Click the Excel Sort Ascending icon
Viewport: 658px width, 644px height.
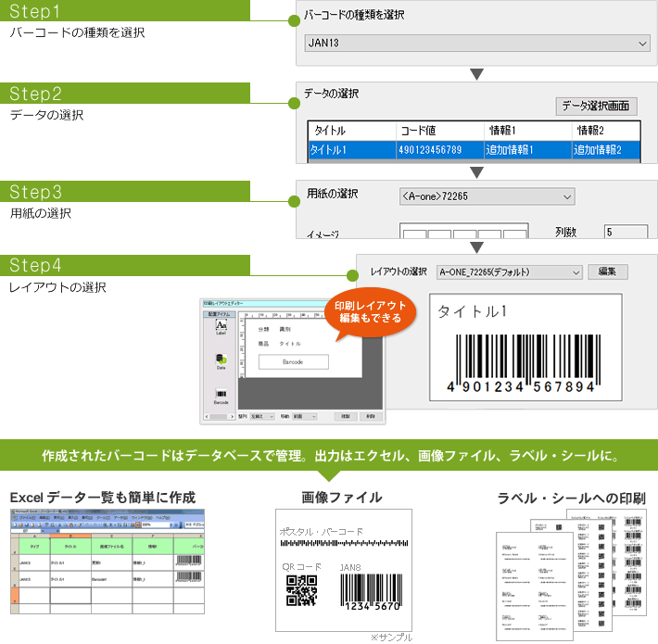click(x=120, y=525)
